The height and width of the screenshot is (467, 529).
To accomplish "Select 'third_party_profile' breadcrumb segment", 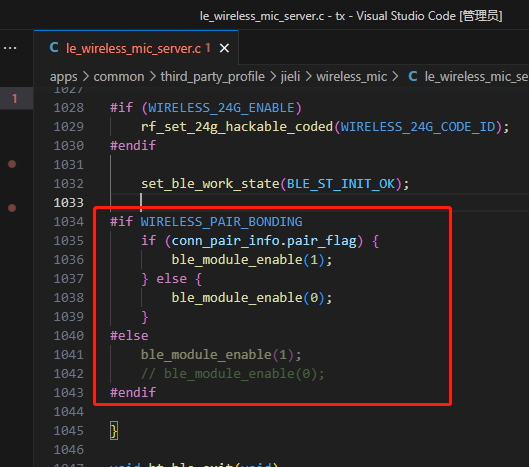I will 213,77.
